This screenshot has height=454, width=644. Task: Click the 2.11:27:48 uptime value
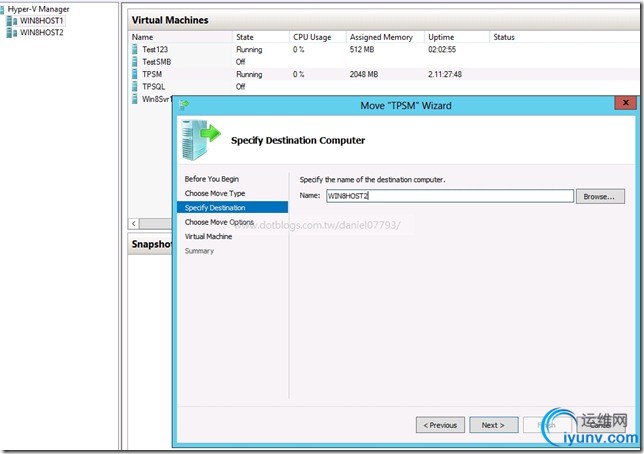[x=445, y=74]
